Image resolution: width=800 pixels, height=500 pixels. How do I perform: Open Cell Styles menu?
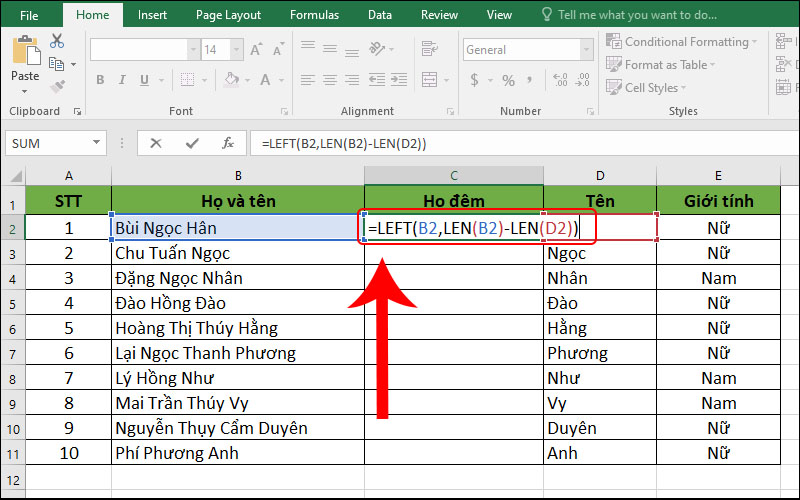point(646,88)
